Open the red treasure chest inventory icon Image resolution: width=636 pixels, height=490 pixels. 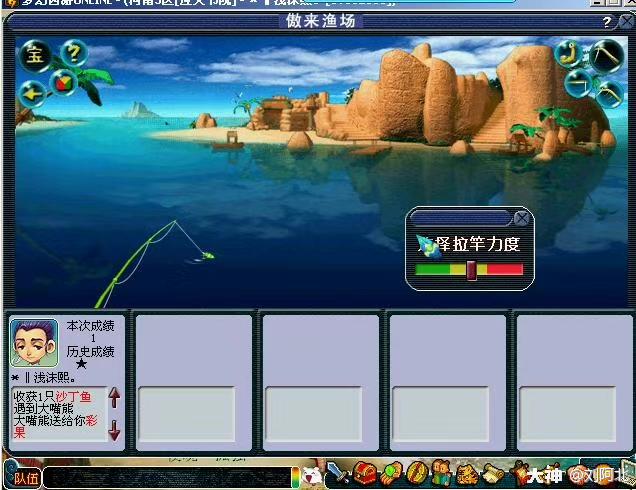click(x=364, y=473)
